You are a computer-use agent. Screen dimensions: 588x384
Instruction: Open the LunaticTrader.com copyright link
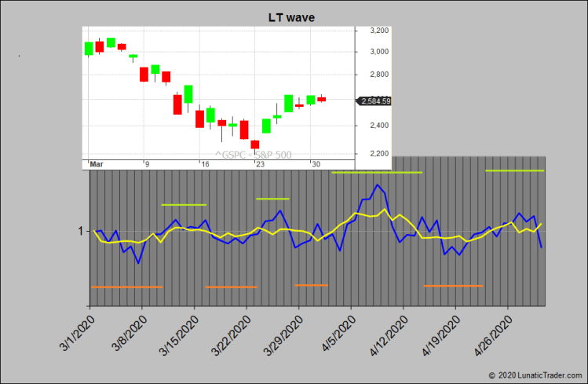(537, 376)
